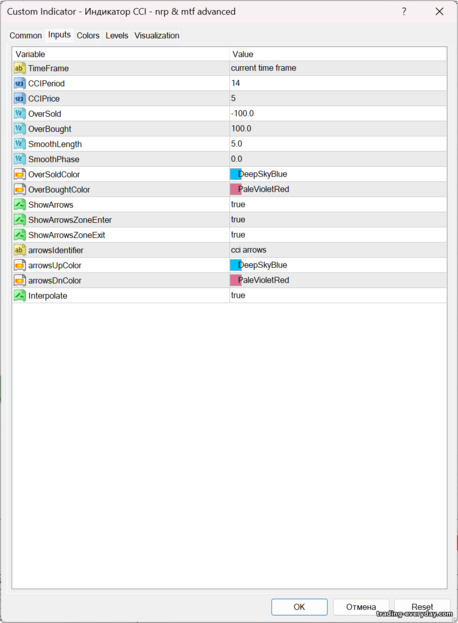Select the Interpolate true value
The height and width of the screenshot is (623, 458).
pyautogui.click(x=238, y=295)
